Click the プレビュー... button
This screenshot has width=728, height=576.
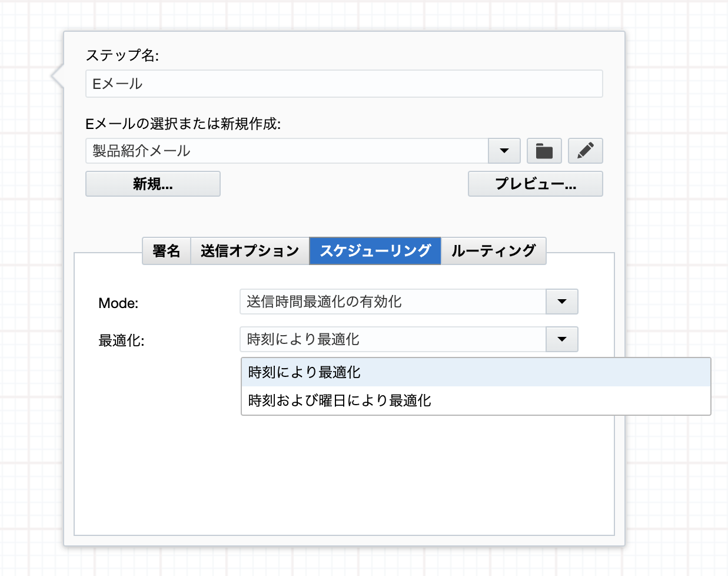(x=535, y=184)
